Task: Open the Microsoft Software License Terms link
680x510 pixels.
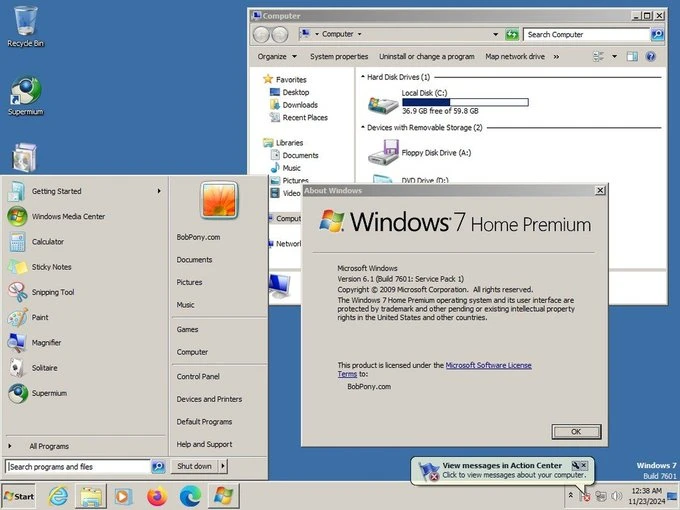Action: point(488,365)
